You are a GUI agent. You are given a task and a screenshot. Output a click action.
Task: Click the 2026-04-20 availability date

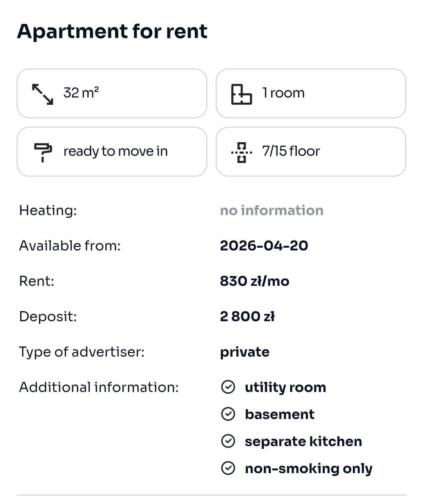(x=264, y=246)
